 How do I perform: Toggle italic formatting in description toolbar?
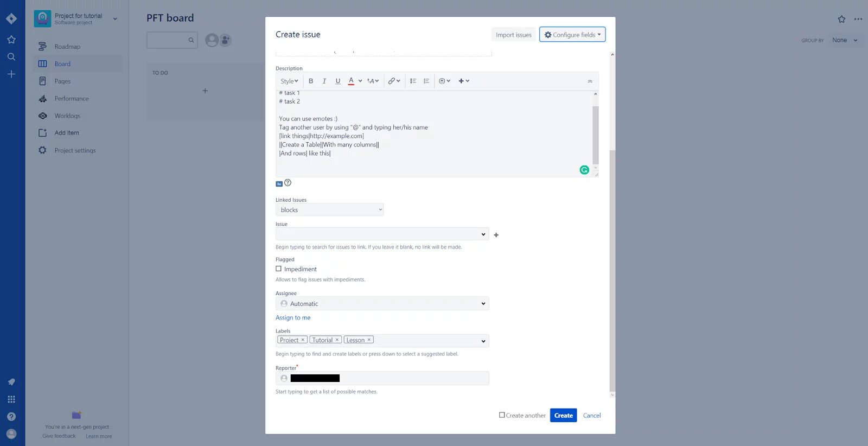324,81
